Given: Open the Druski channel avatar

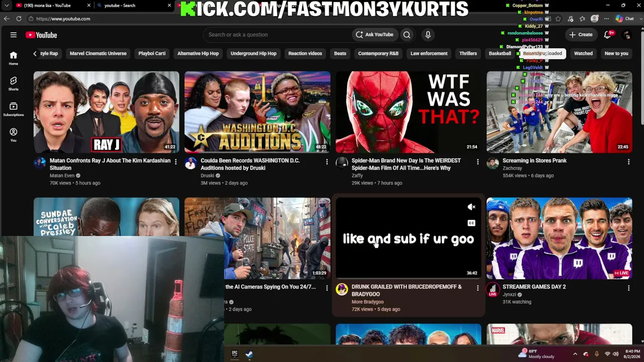Looking at the screenshot, I should tap(191, 162).
